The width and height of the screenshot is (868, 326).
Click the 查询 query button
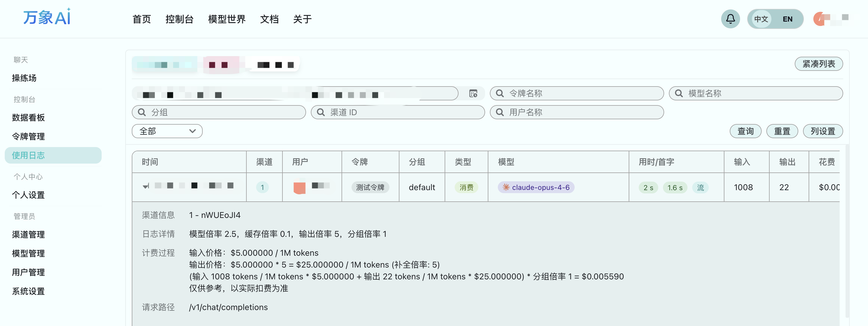745,131
